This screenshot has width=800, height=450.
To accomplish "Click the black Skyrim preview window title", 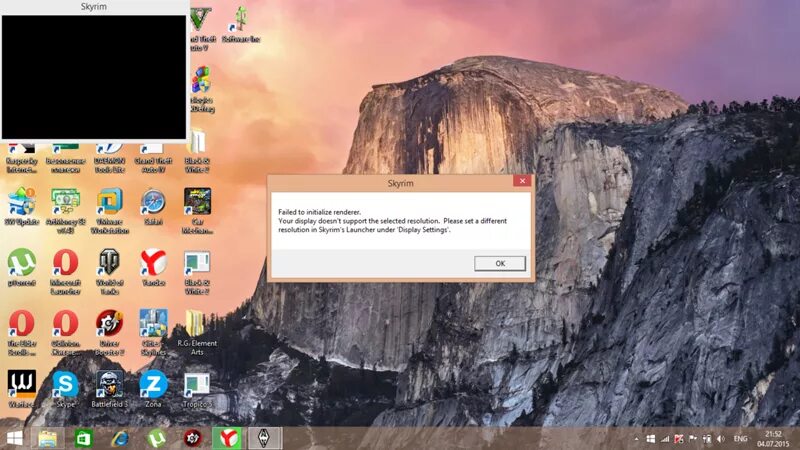I will click(x=94, y=7).
